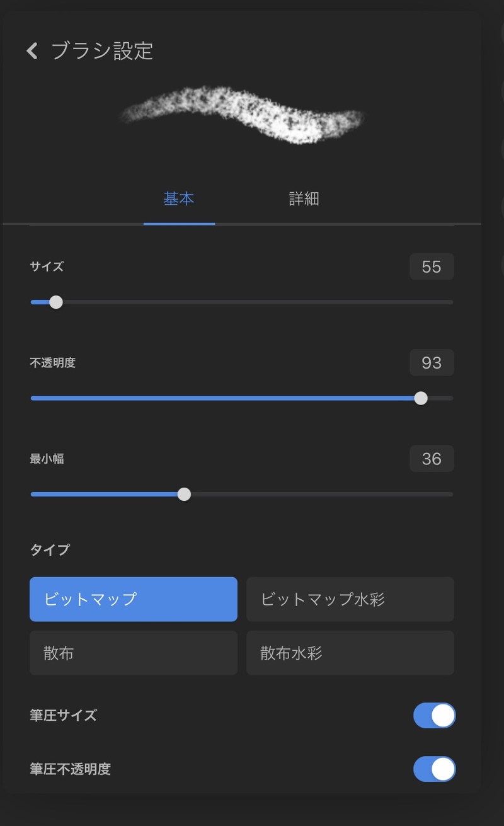Choose the 散布水彩 brush type
This screenshot has height=826, width=504.
[350, 653]
